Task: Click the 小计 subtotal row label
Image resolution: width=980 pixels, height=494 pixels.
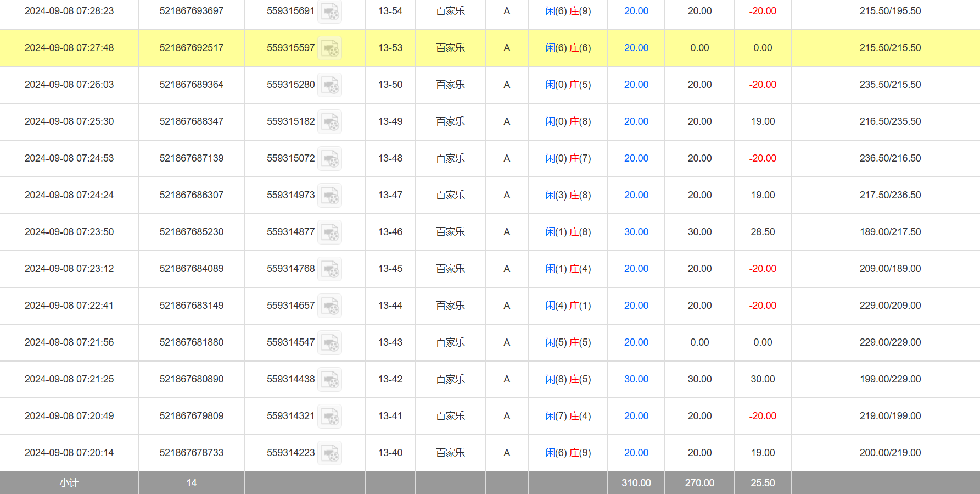Action: point(69,482)
